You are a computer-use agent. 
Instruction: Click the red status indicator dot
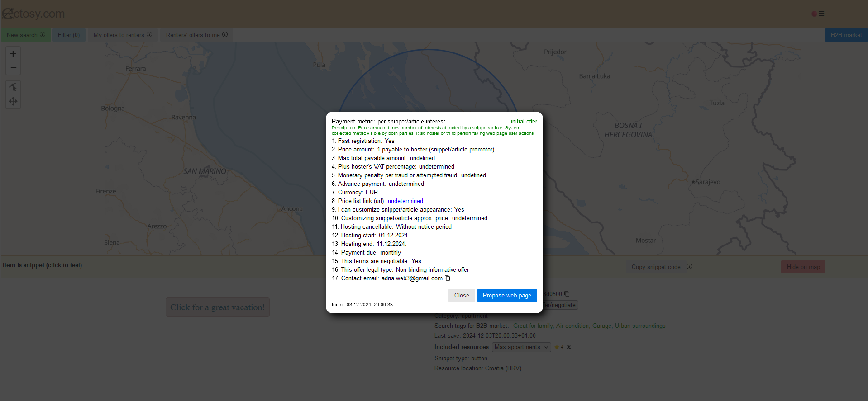[814, 14]
